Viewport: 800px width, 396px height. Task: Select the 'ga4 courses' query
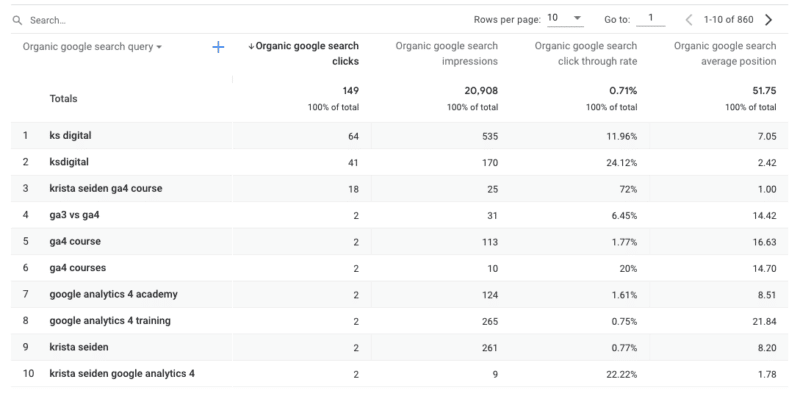[x=78, y=268]
